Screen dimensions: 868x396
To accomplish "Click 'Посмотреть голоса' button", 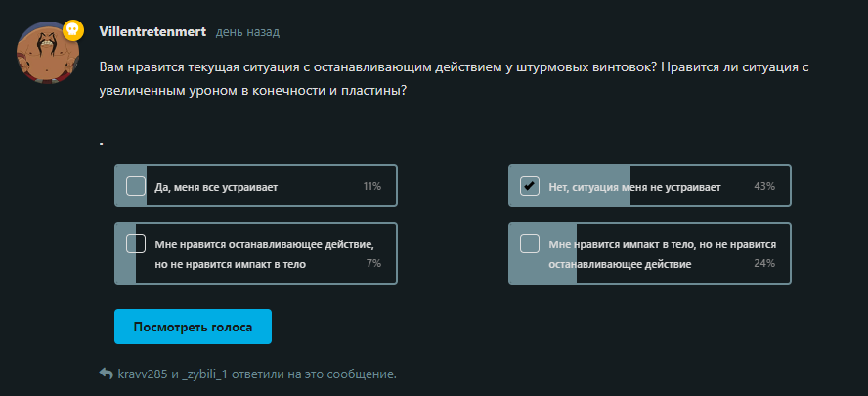I will (194, 327).
